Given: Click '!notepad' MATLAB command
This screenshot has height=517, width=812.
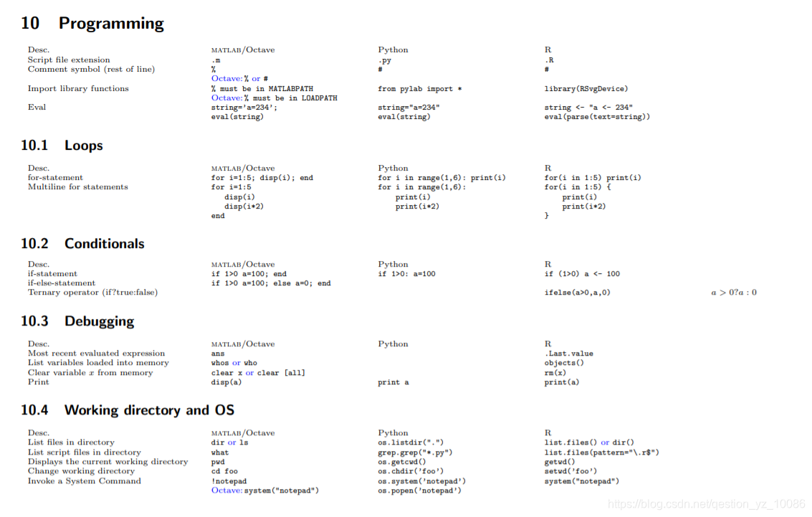Looking at the screenshot, I should (229, 481).
